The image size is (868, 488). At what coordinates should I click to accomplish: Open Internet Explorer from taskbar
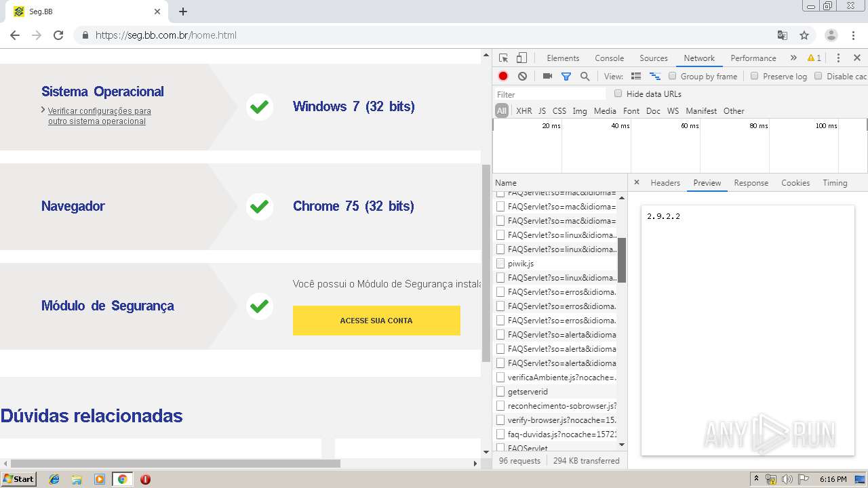[x=54, y=479]
